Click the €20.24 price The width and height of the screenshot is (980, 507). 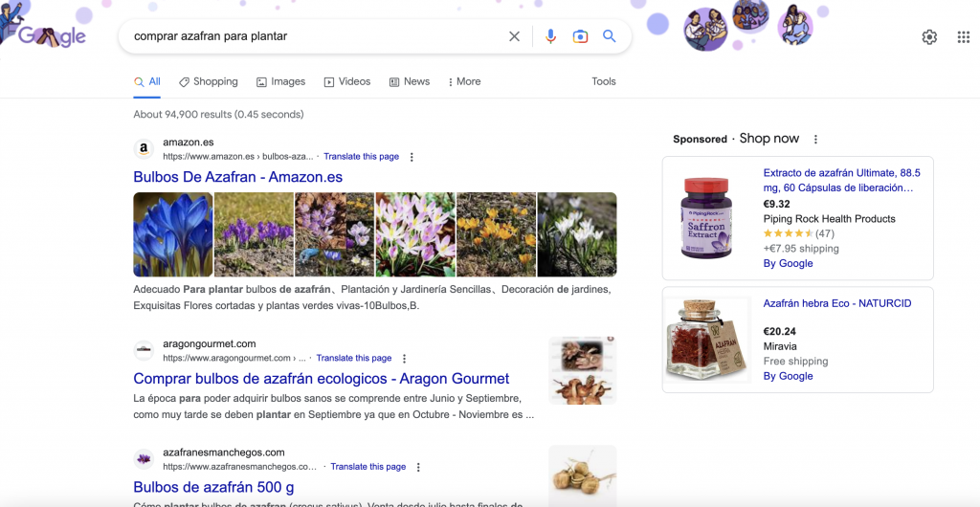[x=779, y=332]
